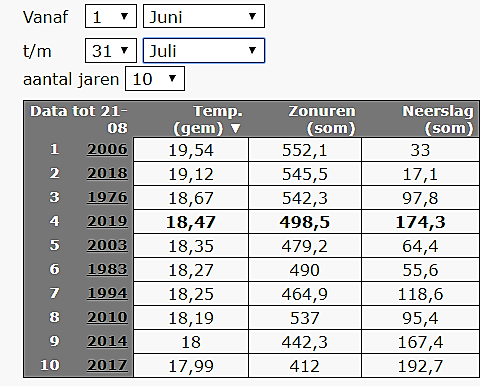Sort the table by Neerslag (som) header

click(x=438, y=120)
